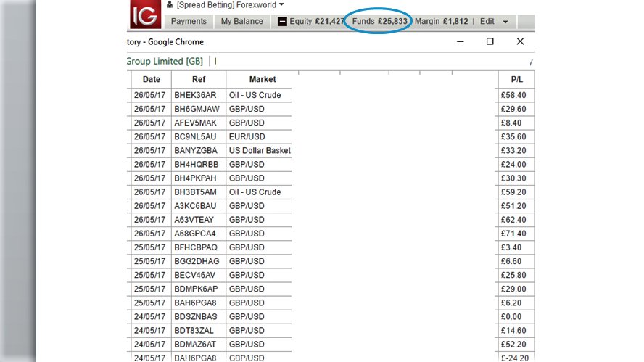Click the £59.20 P/L value
Image resolution: width=644 pixels, height=362 pixels.
[513, 192]
